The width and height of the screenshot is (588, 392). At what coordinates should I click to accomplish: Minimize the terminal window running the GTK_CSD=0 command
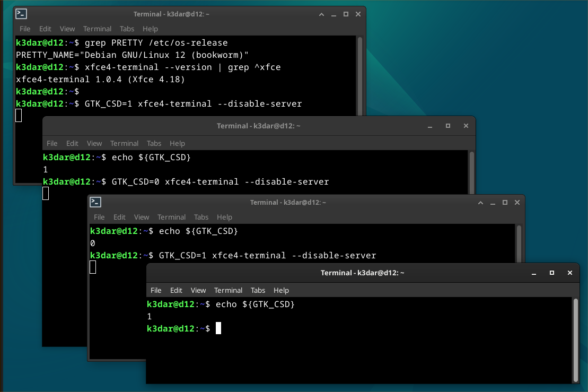click(430, 126)
